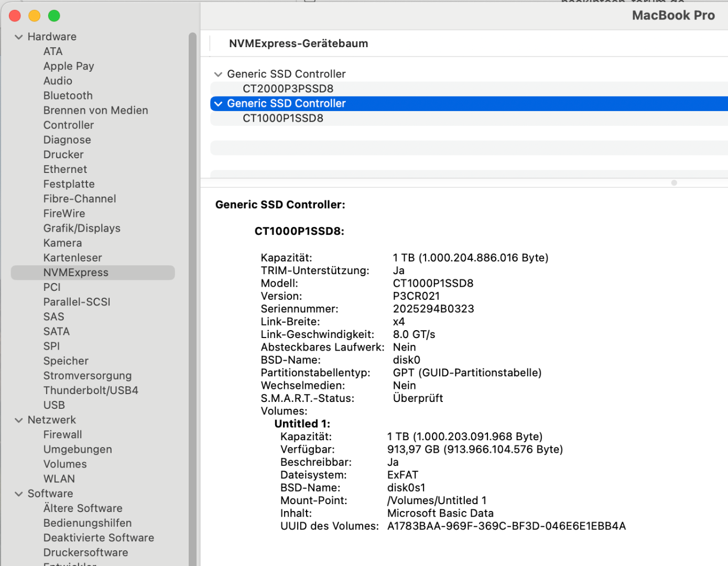Open the WLAN network details
This screenshot has width=728, height=566.
(59, 479)
